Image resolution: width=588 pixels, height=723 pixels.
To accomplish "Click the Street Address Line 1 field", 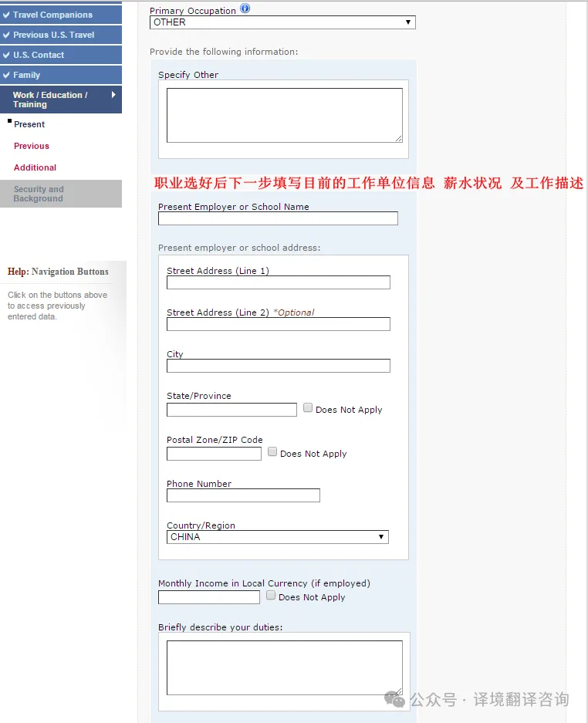I will [279, 282].
